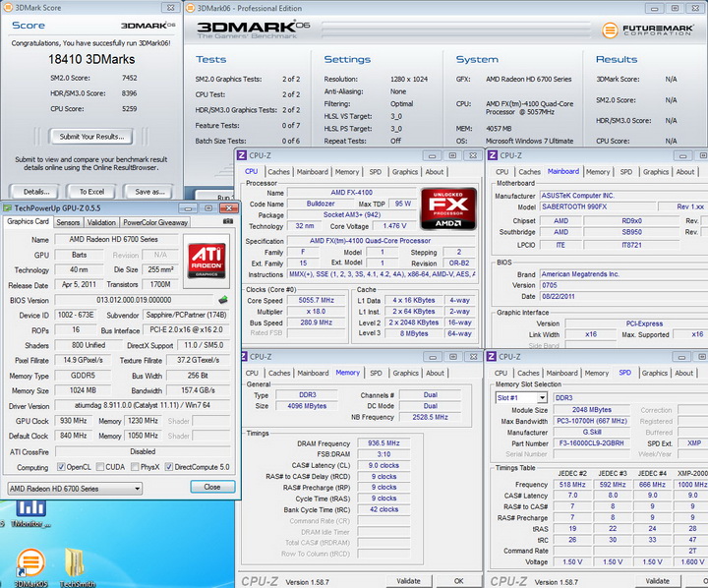This screenshot has height=588, width=708.
Task: Click the Driver Version field in GPU-Z
Action: click(143, 405)
